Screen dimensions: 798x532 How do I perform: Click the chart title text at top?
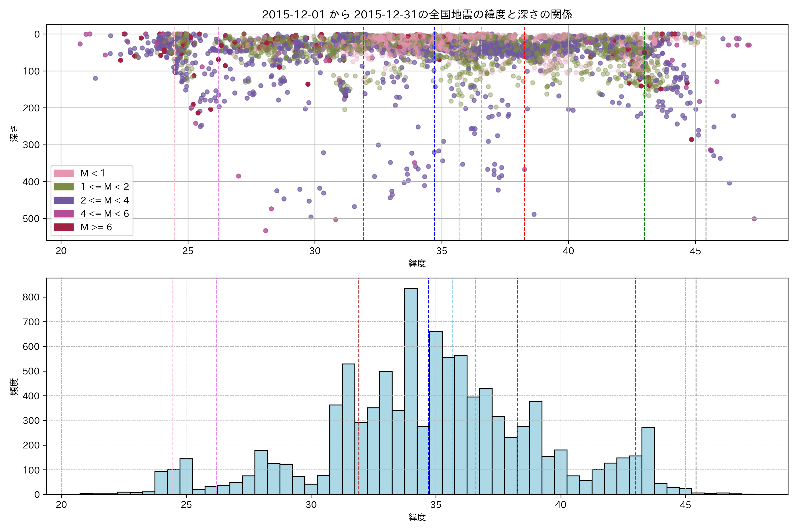(417, 14)
